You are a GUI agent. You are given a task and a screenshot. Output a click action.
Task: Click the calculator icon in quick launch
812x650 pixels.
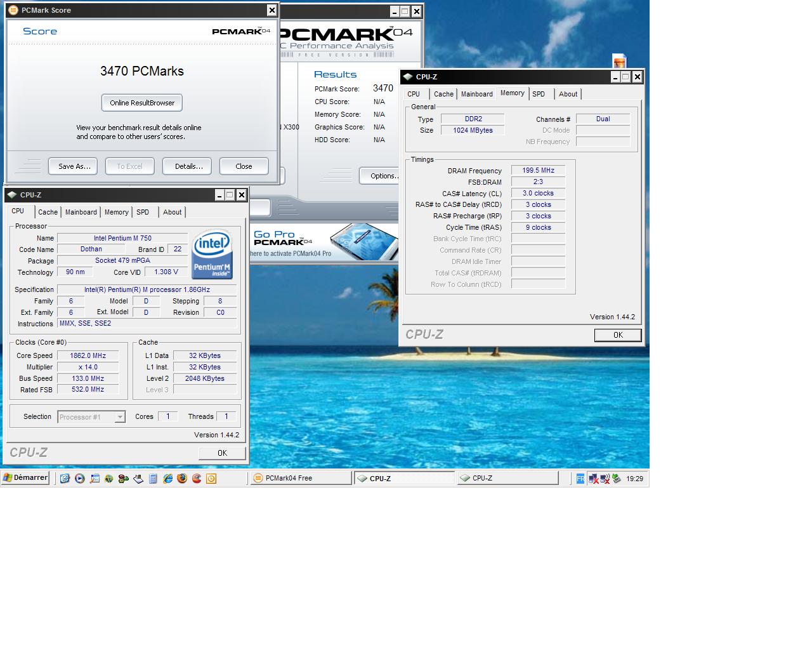click(153, 479)
